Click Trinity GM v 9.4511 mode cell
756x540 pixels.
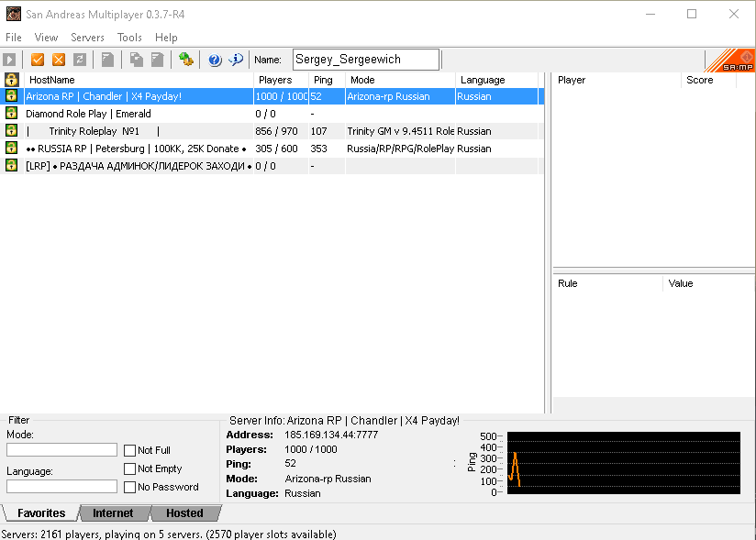pyautogui.click(x=401, y=131)
